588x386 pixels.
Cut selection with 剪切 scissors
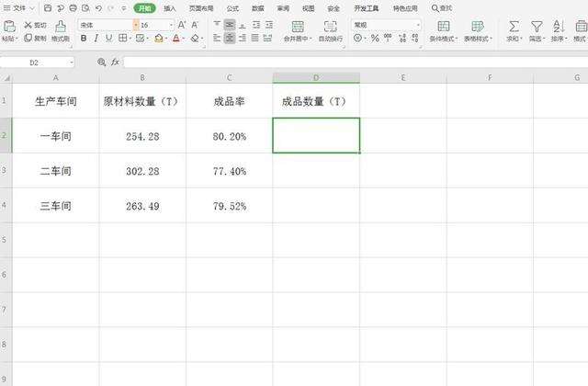[x=35, y=25]
